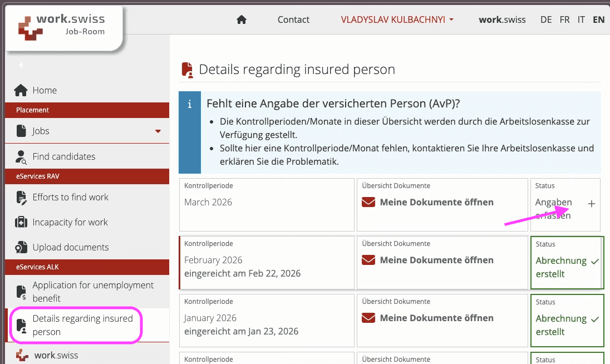The width and height of the screenshot is (610, 364).
Task: Click the home icon in top navigation
Action: [241, 19]
